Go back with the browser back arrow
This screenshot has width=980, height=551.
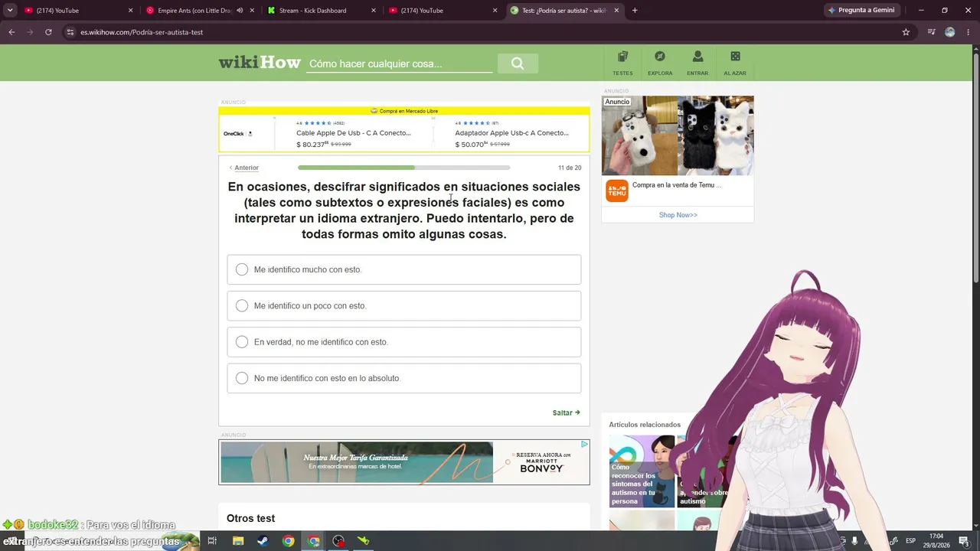click(11, 32)
